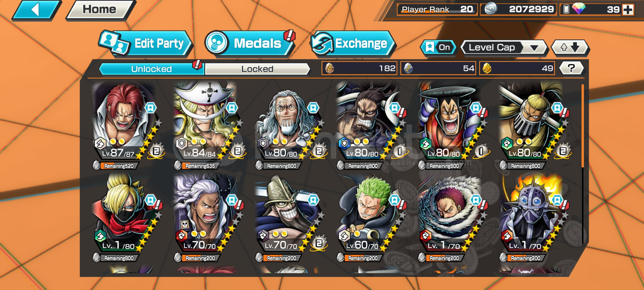Click the orange character list scrollbar
Image resolution: width=644 pixels, height=290 pixels.
(583, 126)
